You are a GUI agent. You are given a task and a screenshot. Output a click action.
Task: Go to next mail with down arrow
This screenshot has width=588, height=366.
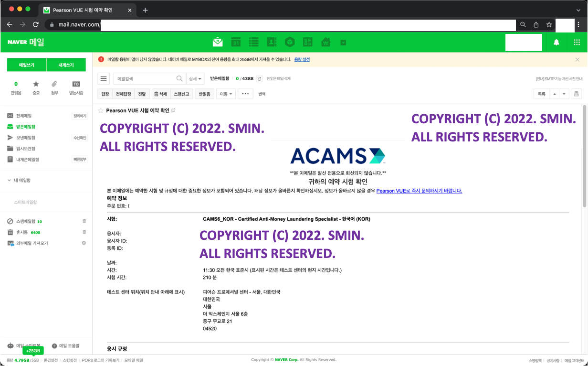pos(564,94)
